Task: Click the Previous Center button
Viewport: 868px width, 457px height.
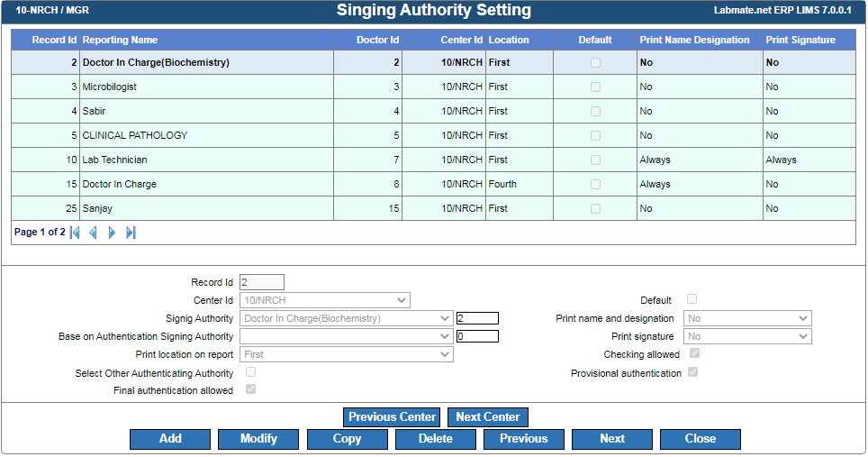Action: click(x=392, y=417)
